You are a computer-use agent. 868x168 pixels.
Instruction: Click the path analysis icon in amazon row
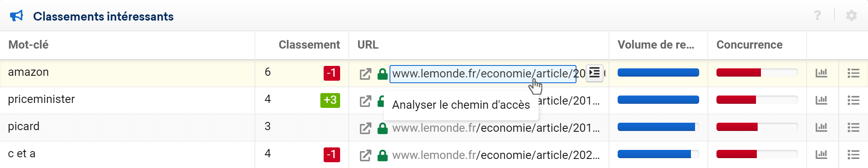[594, 73]
